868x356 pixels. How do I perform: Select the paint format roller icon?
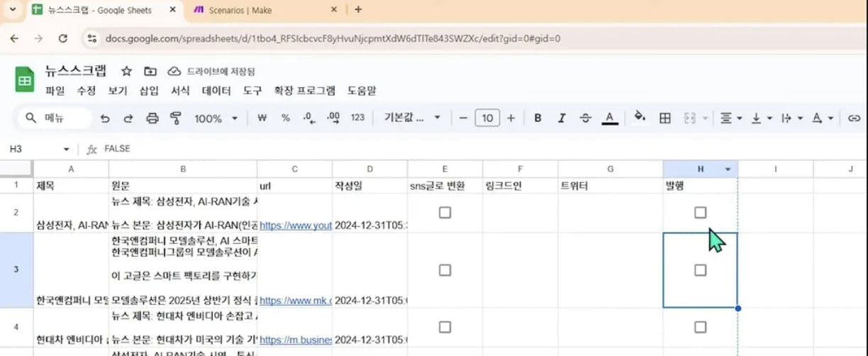[x=176, y=118]
